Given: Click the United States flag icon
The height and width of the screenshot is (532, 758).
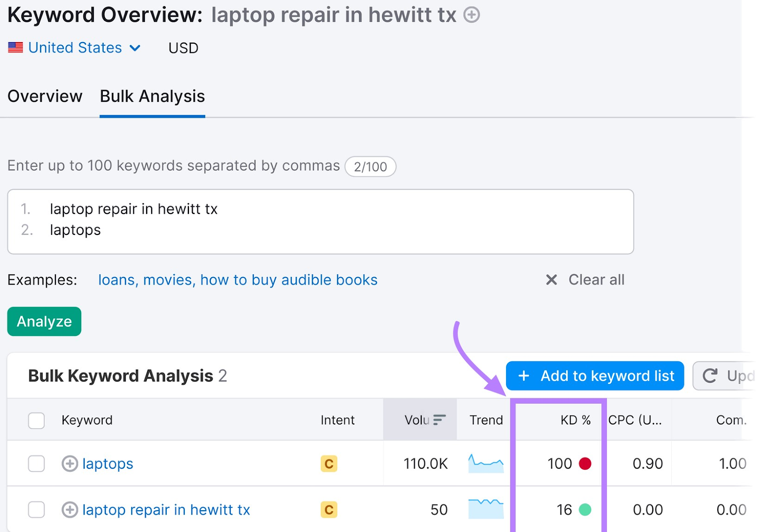Looking at the screenshot, I should pyautogui.click(x=16, y=47).
